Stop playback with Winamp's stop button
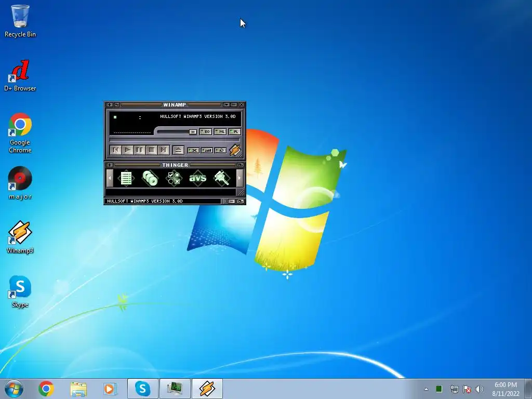532x399 pixels. coord(151,150)
